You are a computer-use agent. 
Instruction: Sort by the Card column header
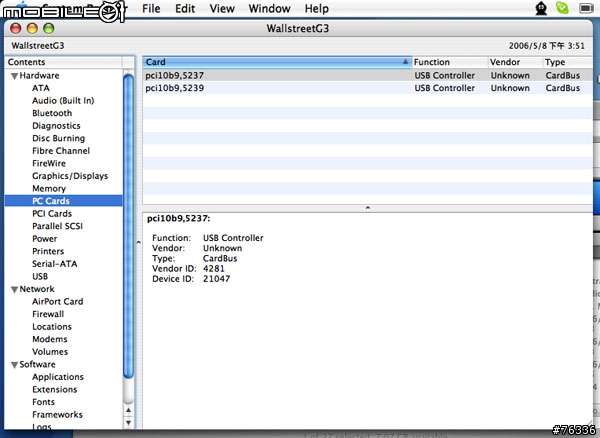(x=277, y=62)
